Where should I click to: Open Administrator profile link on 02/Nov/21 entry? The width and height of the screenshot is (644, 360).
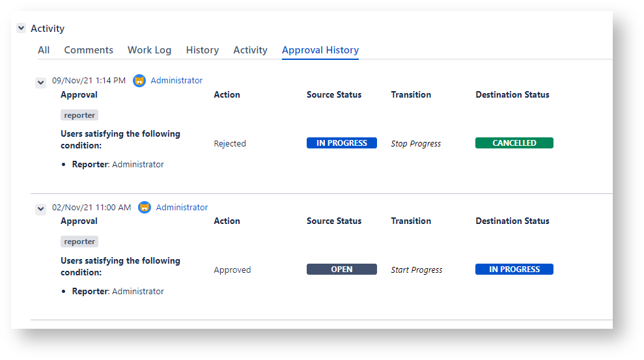coord(182,207)
